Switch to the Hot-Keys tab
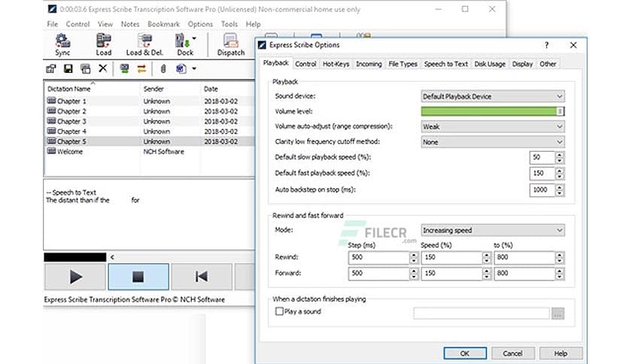 coord(336,64)
